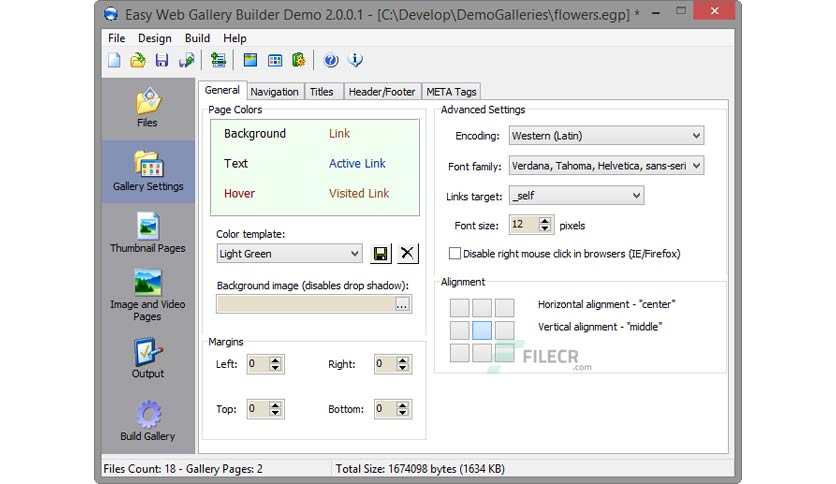Expand the Font family dropdown
The width and height of the screenshot is (836, 484).
pos(696,166)
